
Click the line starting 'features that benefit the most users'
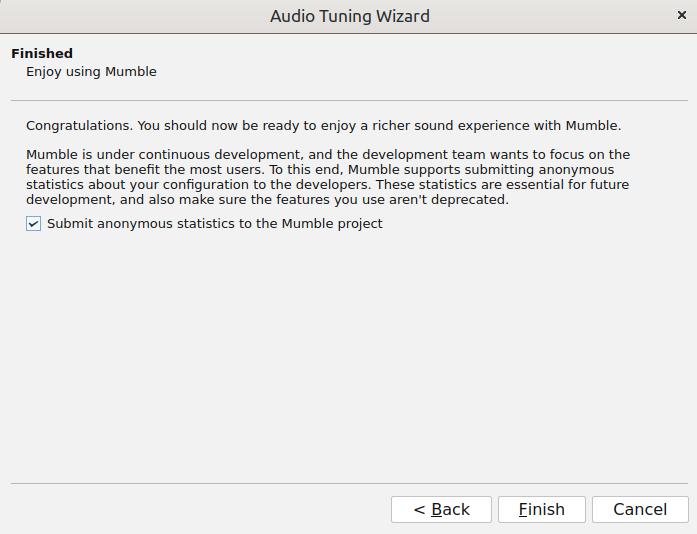(x=320, y=170)
